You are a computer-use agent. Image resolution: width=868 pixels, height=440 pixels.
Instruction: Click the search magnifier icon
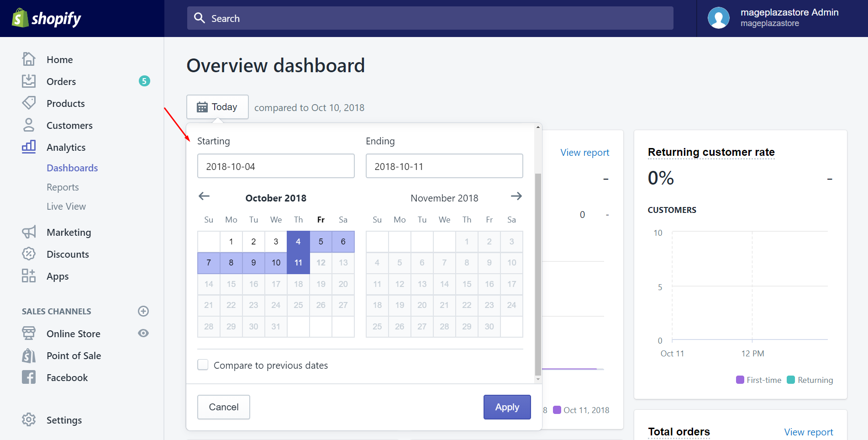click(x=200, y=18)
